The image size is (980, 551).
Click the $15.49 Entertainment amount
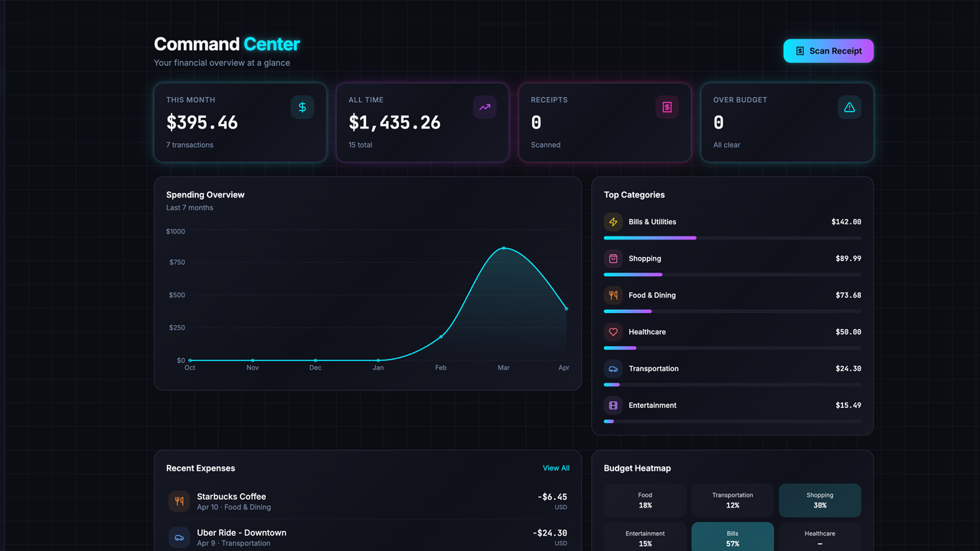[x=848, y=406]
